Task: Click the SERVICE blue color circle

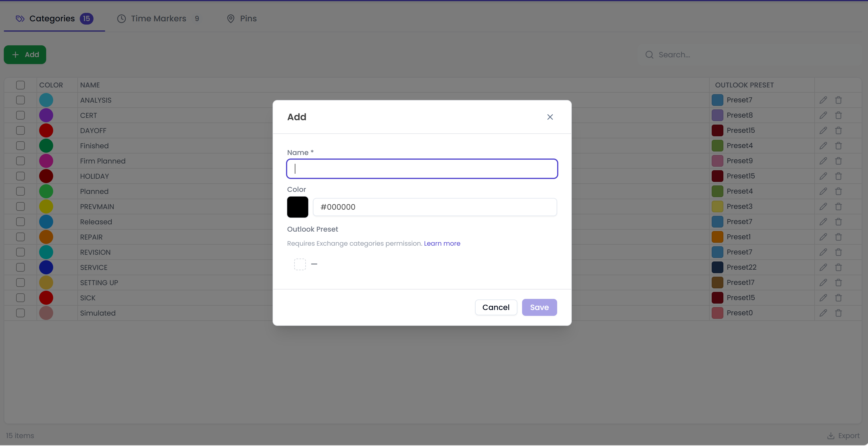Action: [x=46, y=267]
